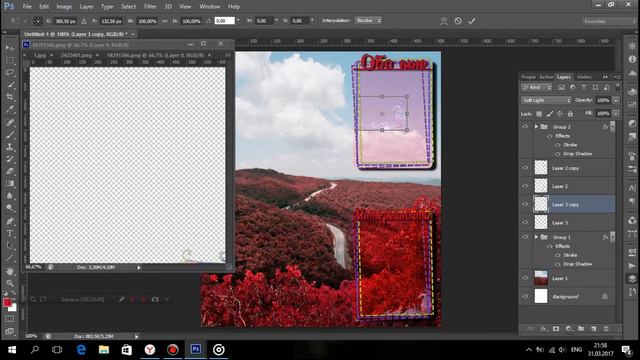The width and height of the screenshot is (640, 360).
Task: Select the Eyedropper tool
Action: (x=10, y=109)
